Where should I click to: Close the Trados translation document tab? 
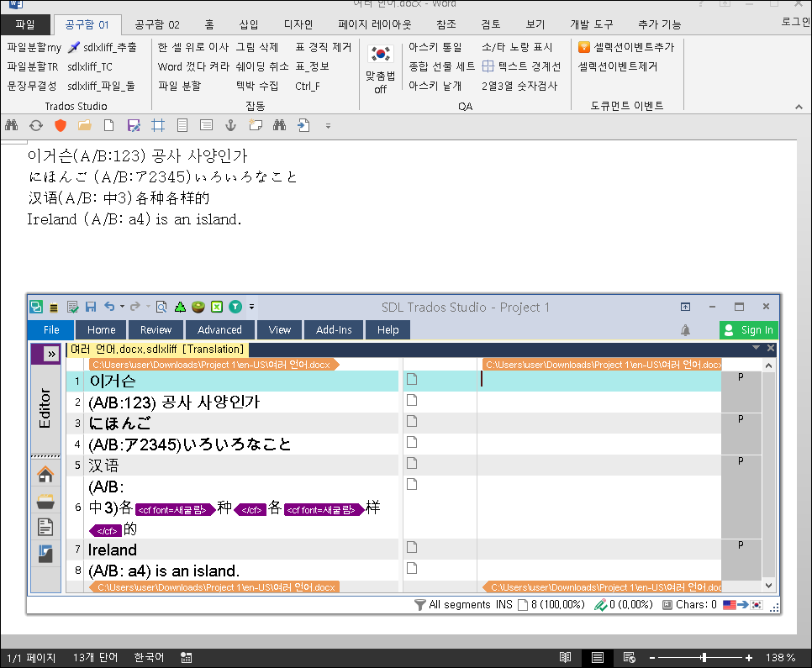771,348
